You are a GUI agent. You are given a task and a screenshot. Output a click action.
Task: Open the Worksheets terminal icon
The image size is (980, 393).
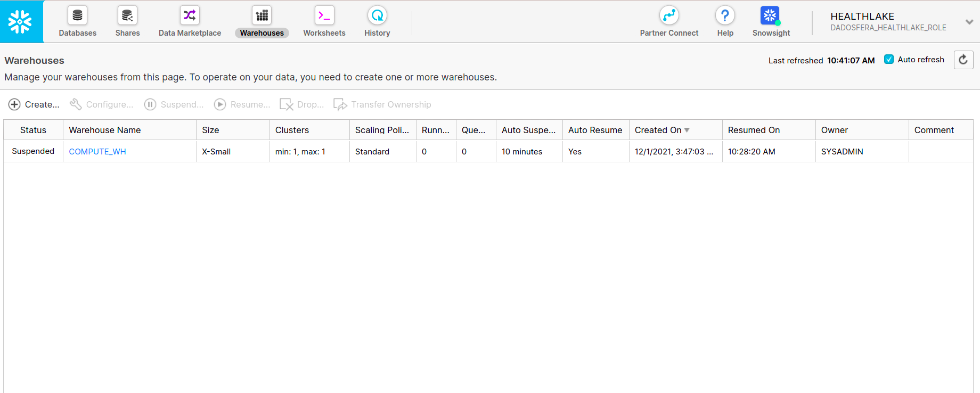(x=324, y=15)
